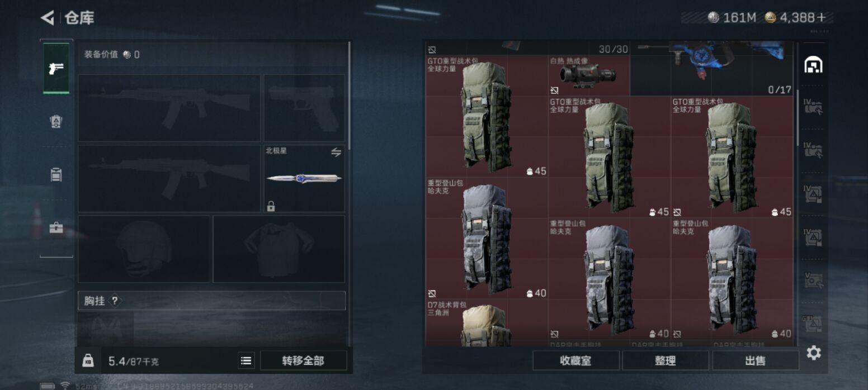The image size is (868, 390).
Task: Swap the 北极星 knife using swap arrows
Action: point(336,152)
